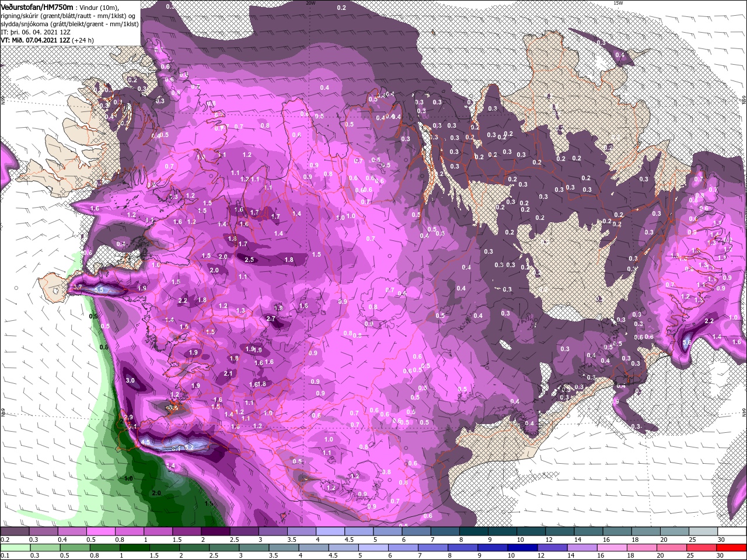Viewport: 747px width, 560px height.
Task: Click the 2.5 precipitation value on the map
Action: pos(250,260)
